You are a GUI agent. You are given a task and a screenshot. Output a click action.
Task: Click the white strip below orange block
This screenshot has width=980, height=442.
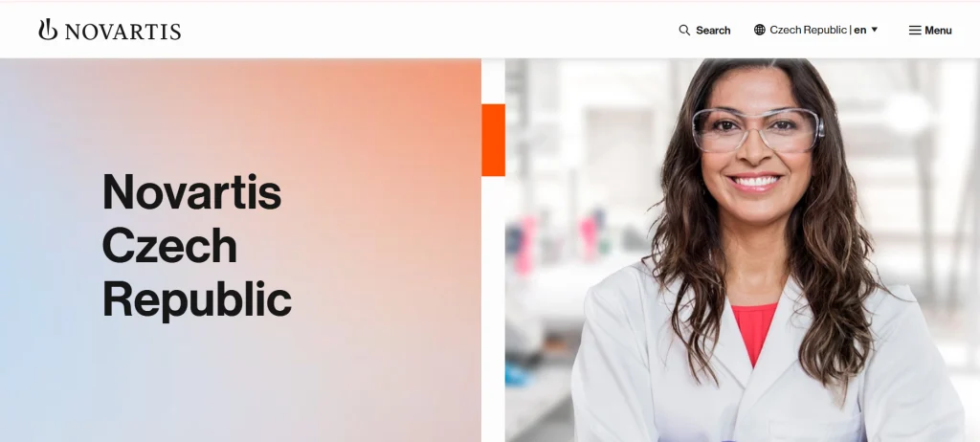click(493, 309)
